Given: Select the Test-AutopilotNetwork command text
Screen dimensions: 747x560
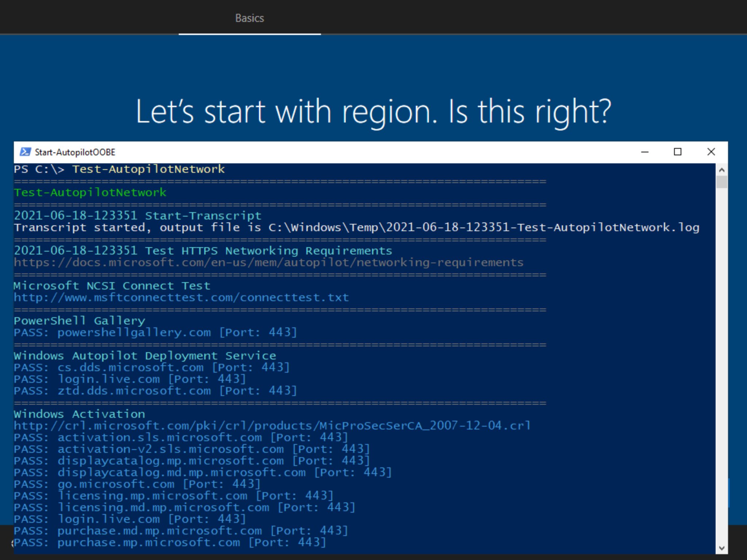Looking at the screenshot, I should pos(148,168).
